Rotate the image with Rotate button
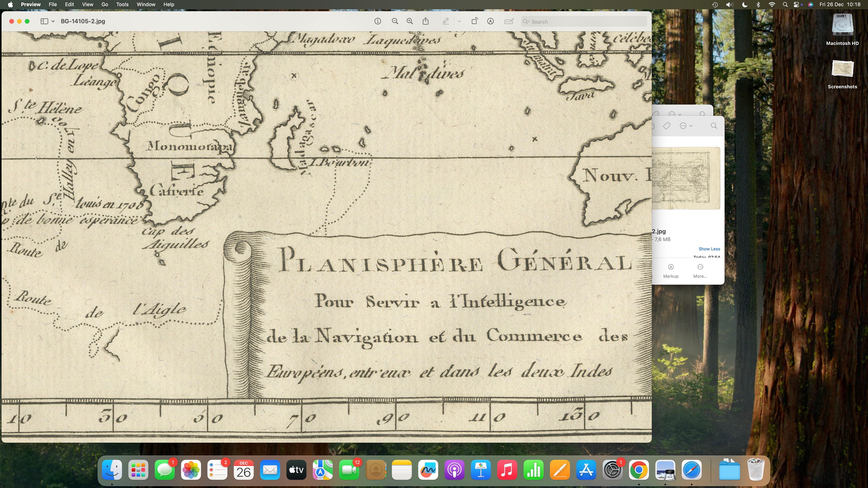The image size is (868, 488). [474, 21]
